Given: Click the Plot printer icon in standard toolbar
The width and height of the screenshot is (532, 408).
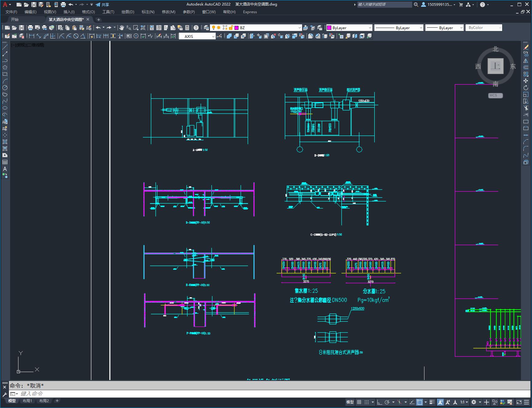Looking at the screenshot, I should click(x=30, y=28).
